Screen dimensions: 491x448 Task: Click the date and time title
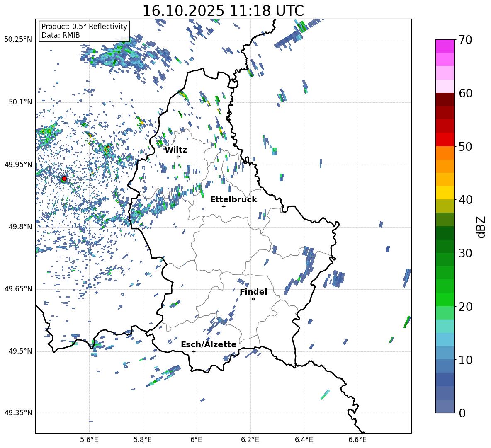click(x=223, y=11)
